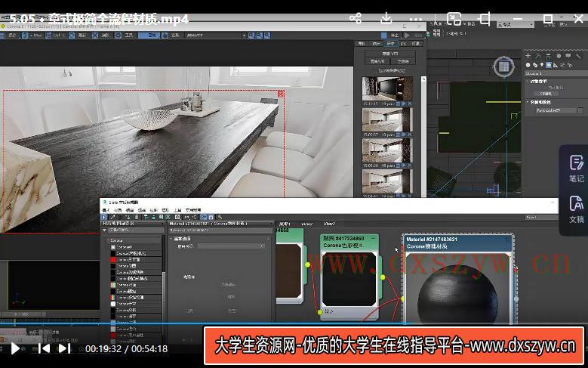
Task: Switch to the View1 tab in Slate editor
Action: coord(285,224)
